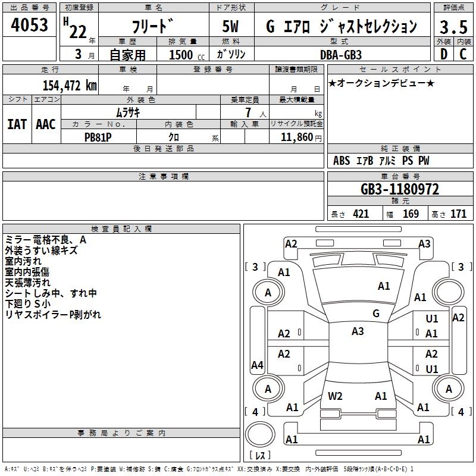Click the lot number 4053

[29, 25]
